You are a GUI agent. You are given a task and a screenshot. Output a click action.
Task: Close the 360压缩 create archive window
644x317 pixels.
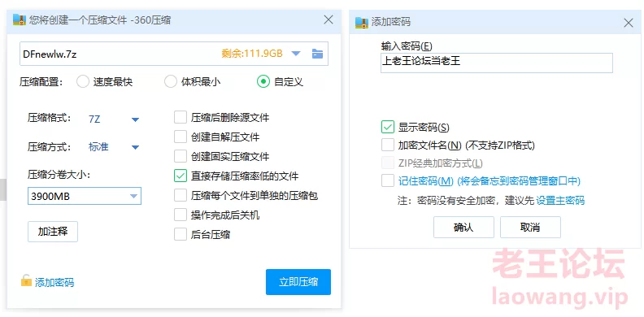coord(329,20)
